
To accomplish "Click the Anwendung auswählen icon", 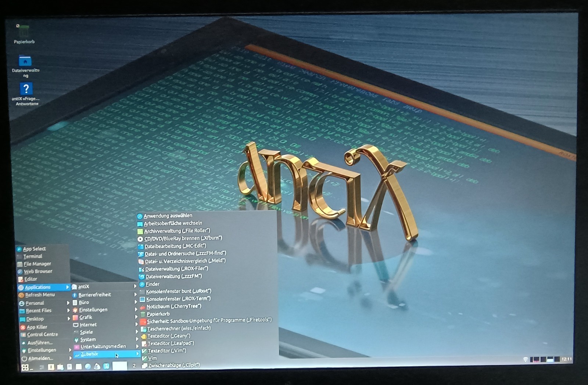I will pos(140,216).
